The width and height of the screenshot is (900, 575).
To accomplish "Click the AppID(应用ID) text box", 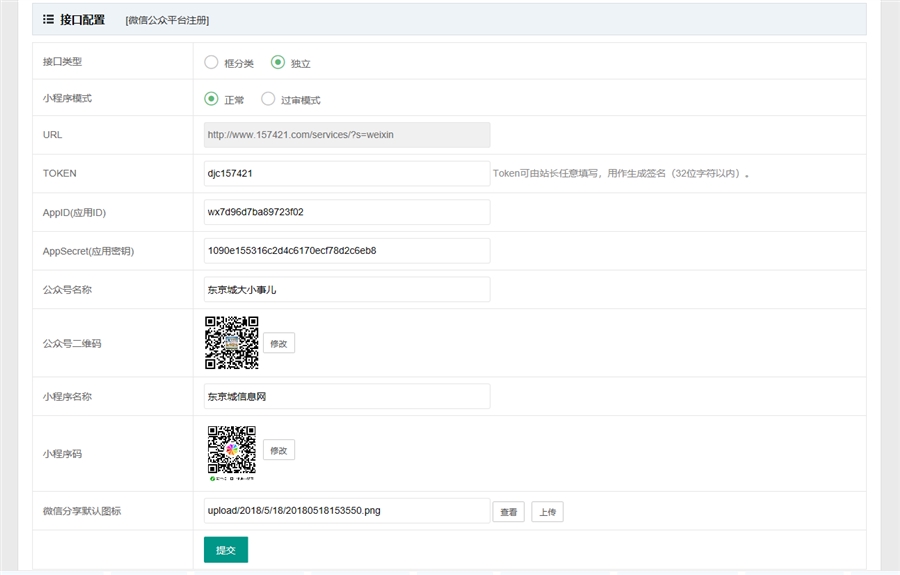I will [x=346, y=212].
